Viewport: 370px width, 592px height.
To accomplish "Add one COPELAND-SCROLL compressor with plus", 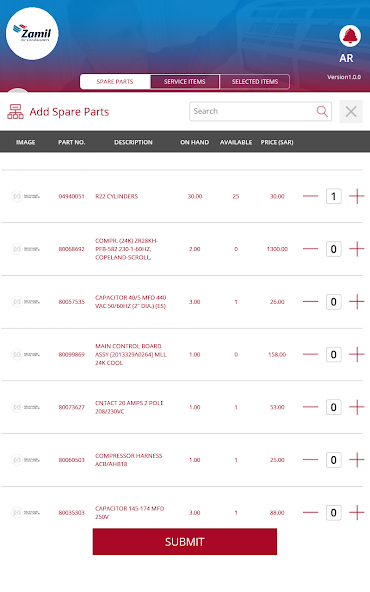I will 356,249.
